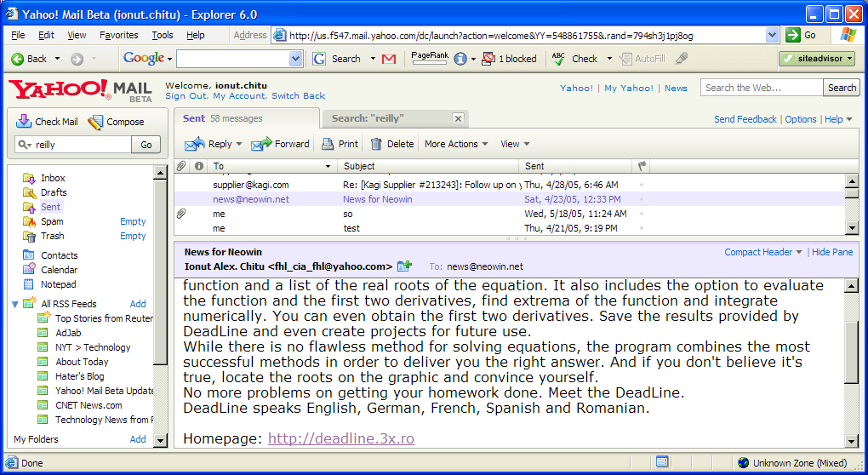Image resolution: width=868 pixels, height=475 pixels.
Task: Click the Send Feedback link
Action: (745, 119)
